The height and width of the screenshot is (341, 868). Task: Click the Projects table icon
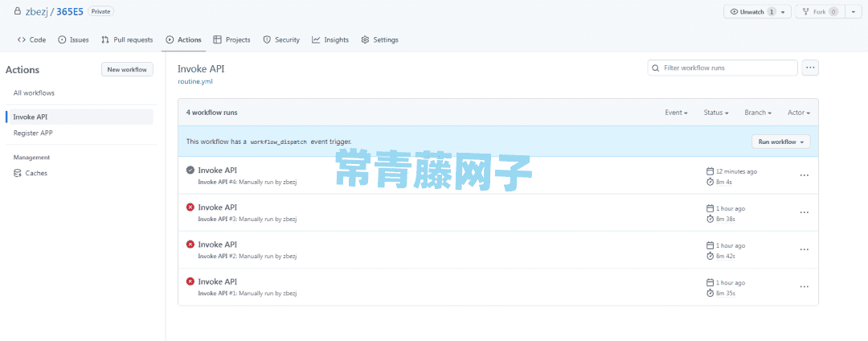[x=217, y=40]
